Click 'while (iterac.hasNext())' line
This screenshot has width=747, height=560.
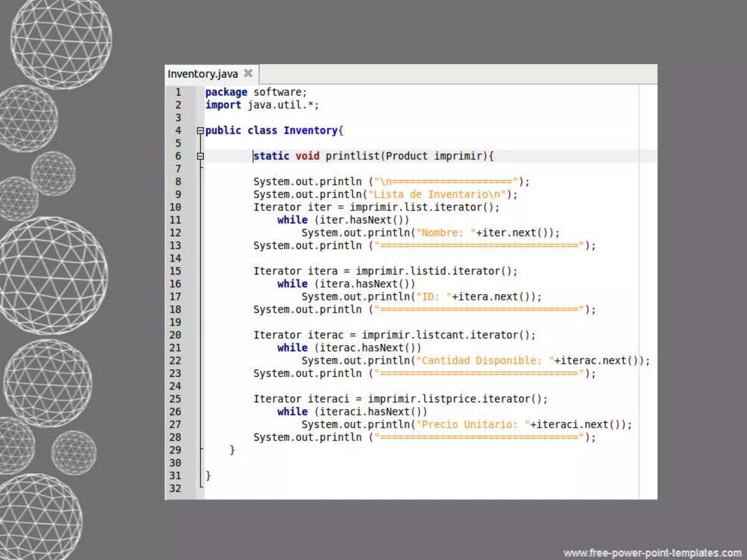click(349, 347)
